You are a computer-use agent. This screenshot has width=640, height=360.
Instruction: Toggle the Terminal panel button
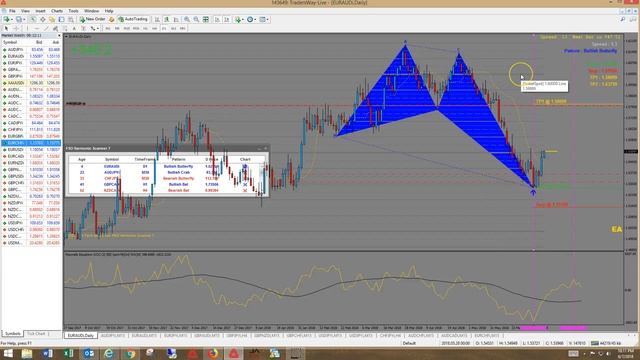[x=62, y=19]
